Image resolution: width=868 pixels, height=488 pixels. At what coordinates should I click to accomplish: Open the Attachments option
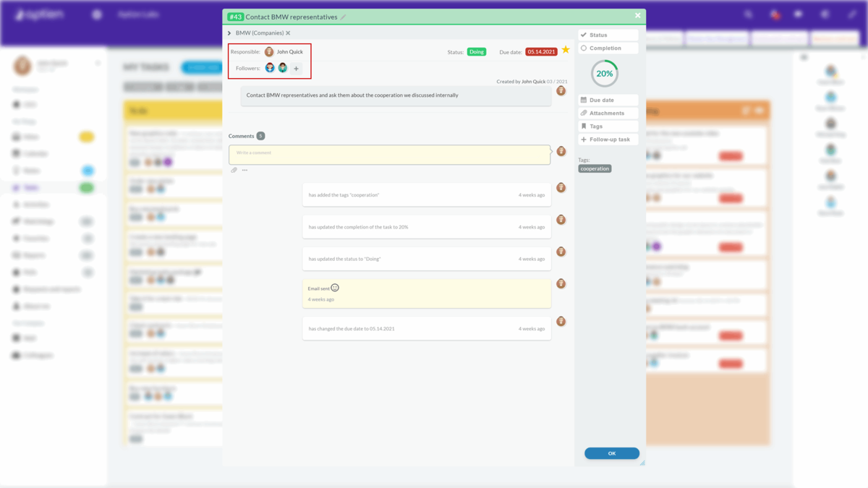[608, 114]
